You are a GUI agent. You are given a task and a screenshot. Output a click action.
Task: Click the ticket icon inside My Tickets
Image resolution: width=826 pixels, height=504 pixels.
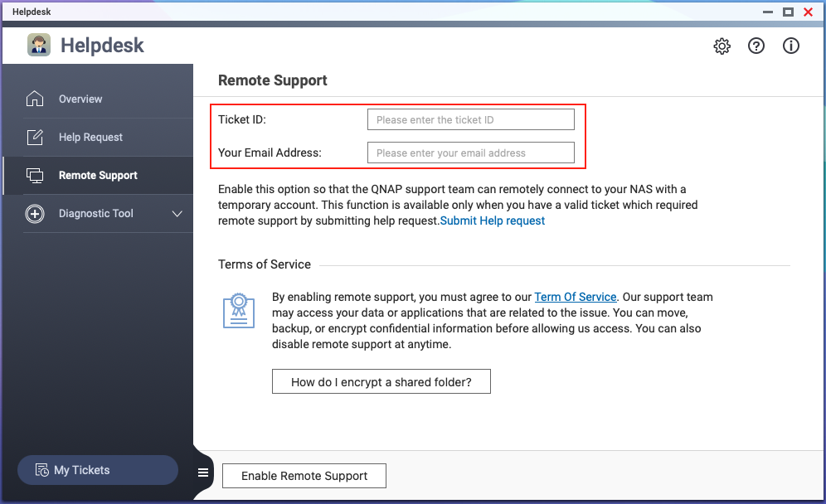[41, 470]
